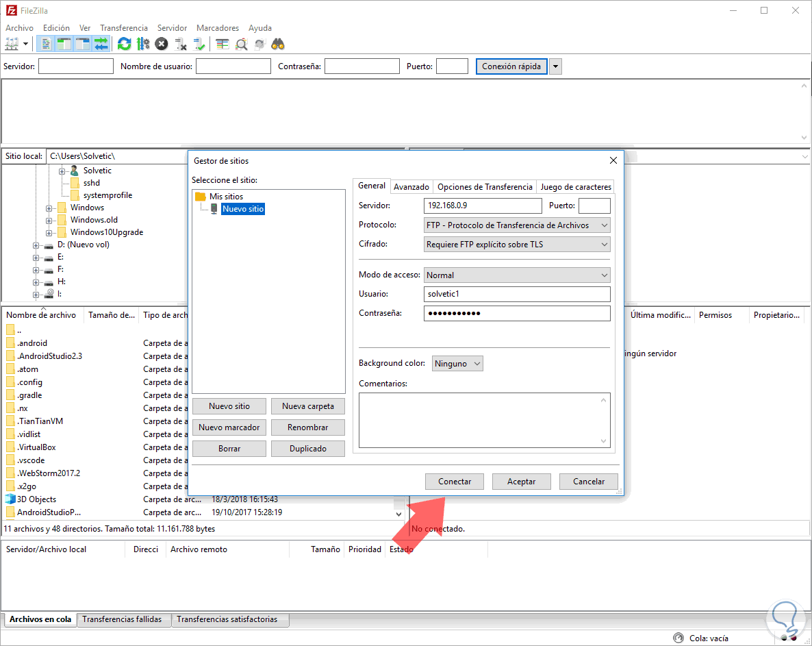Image resolution: width=812 pixels, height=646 pixels.
Task: Switch to the Avanzado tab
Action: coord(411,186)
